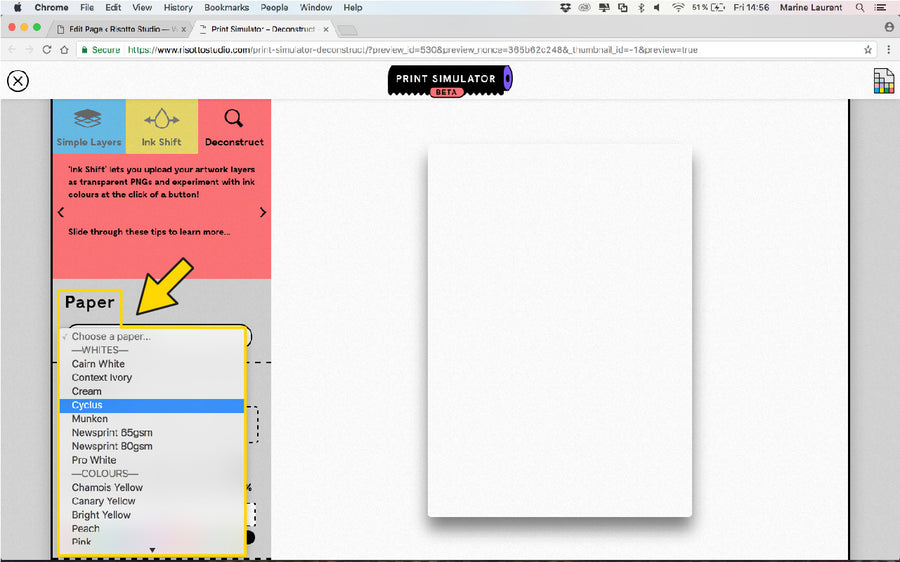Choose Bright Yellow paper

152,515
